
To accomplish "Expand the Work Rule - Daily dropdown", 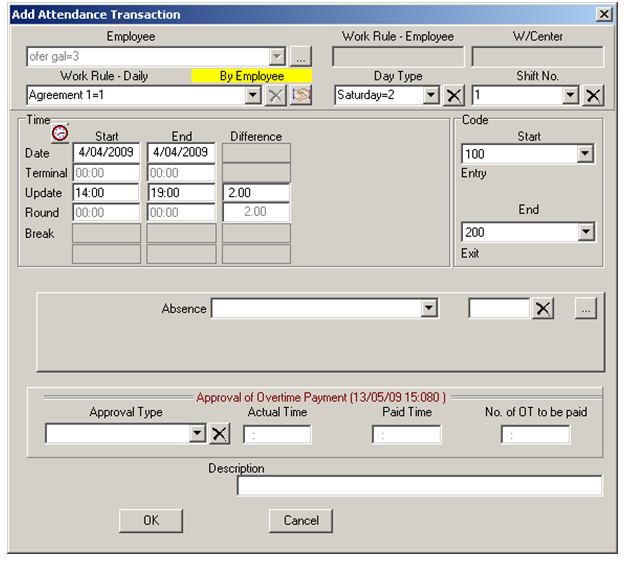I will point(253,95).
